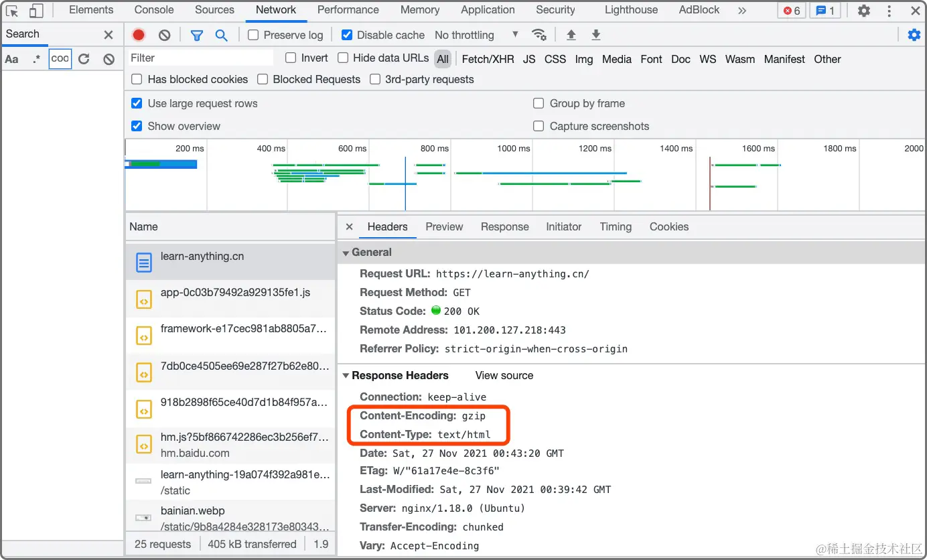
Task: Click the blue timeline marker line
Action: (405, 184)
